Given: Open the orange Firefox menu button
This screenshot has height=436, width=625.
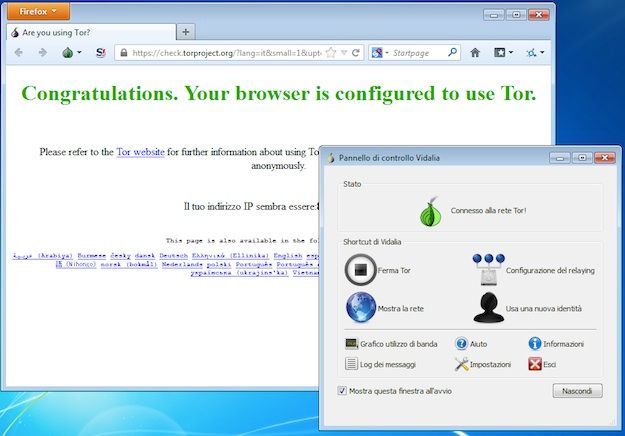Looking at the screenshot, I should click(x=38, y=12).
